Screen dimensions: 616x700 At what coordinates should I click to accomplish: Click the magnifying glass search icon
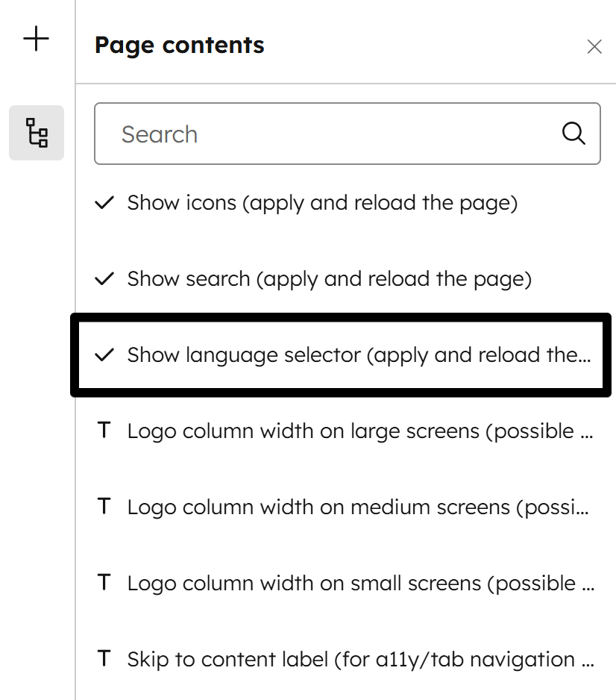pyautogui.click(x=573, y=134)
